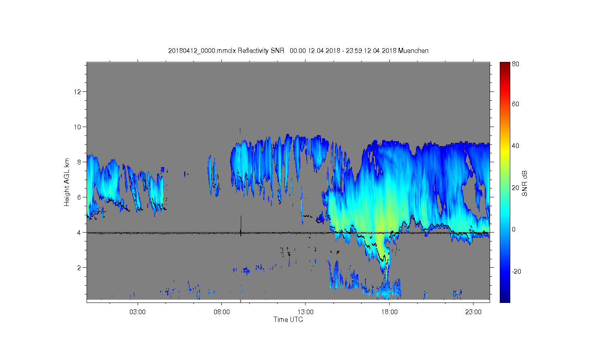Click the dark blue bottom of the colorbar

[505, 298]
